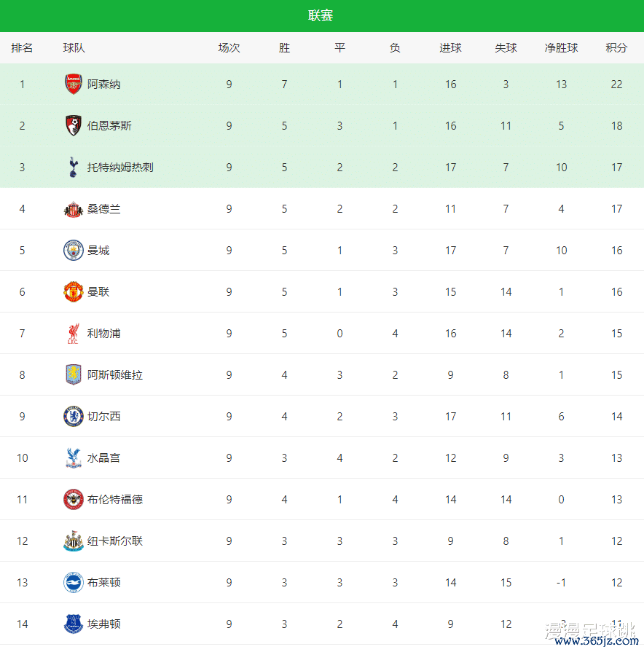Image resolution: width=644 pixels, height=652 pixels.
Task: Click the Everton club crest icon
Action: (x=74, y=624)
